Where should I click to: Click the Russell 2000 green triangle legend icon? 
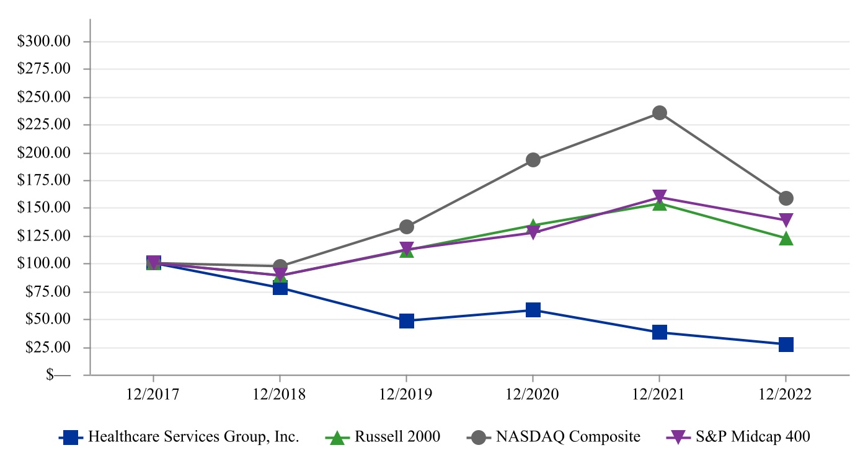[337, 438]
